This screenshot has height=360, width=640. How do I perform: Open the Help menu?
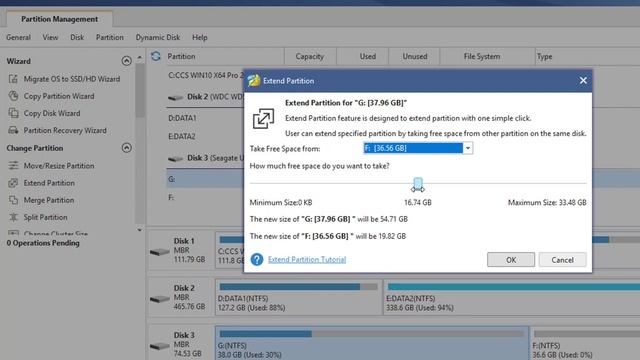[x=200, y=37]
